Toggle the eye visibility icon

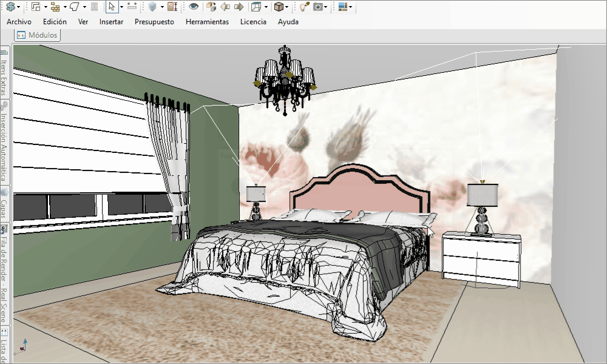click(194, 7)
